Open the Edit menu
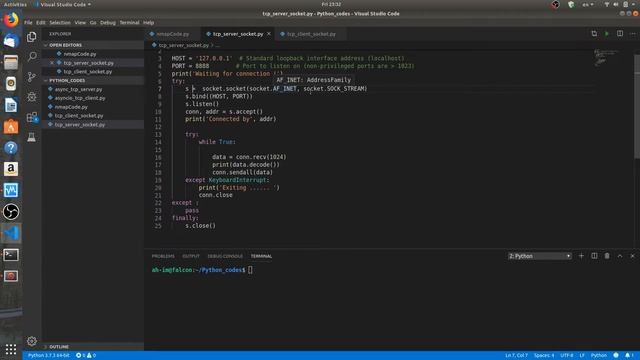The height and width of the screenshot is (360, 640). click(41, 22)
